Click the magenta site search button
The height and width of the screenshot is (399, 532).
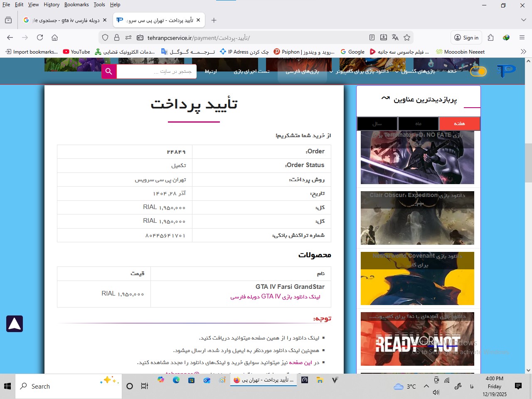(x=109, y=71)
